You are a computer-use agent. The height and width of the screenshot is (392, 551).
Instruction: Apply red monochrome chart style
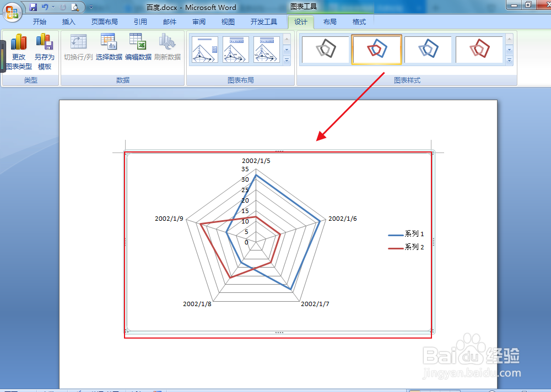coord(479,49)
